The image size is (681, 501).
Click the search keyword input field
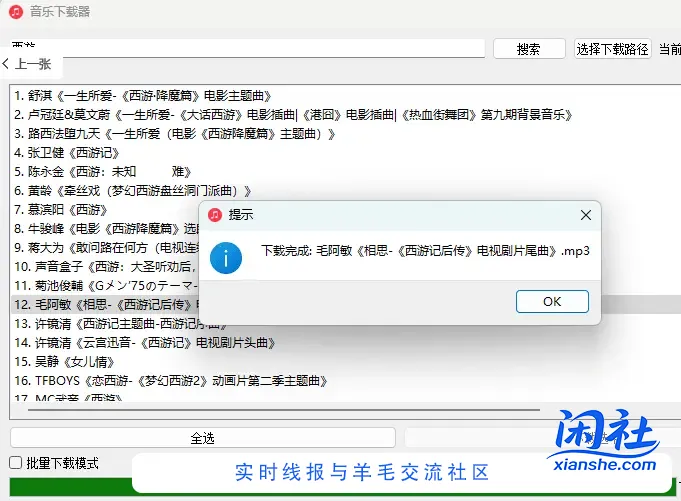(247, 48)
